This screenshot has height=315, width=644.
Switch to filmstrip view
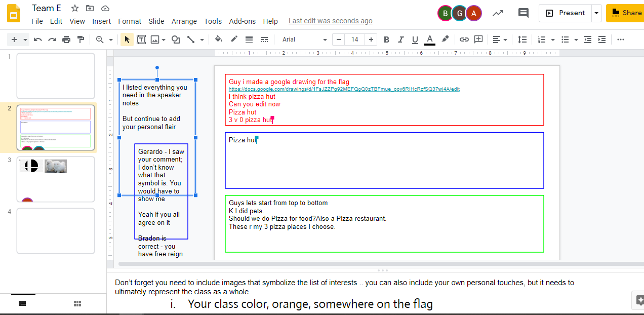tap(23, 303)
